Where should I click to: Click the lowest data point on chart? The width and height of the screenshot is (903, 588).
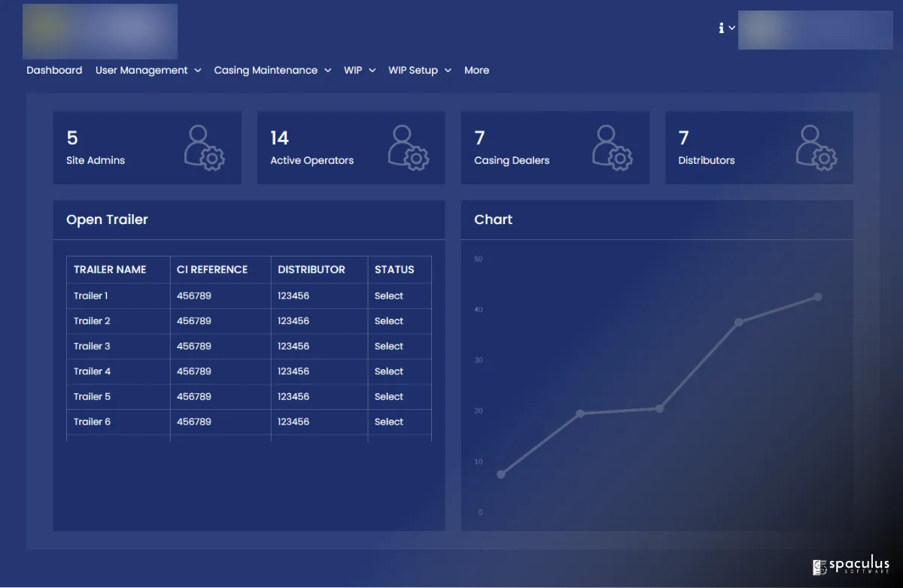[x=501, y=474]
